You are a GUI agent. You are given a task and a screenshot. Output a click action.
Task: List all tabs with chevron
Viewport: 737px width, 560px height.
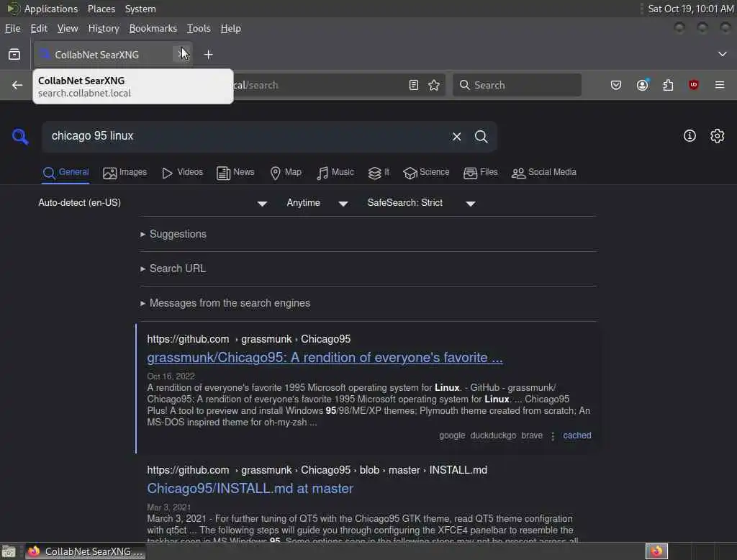tap(723, 54)
